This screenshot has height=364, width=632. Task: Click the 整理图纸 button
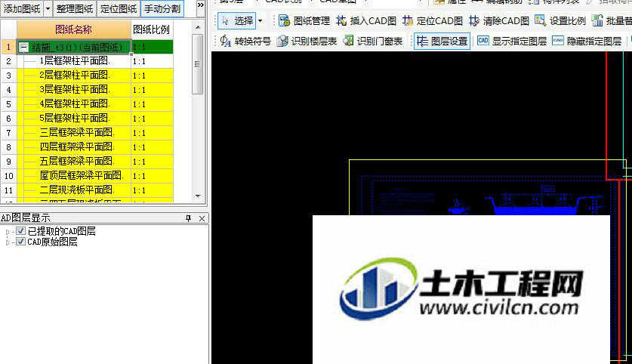(x=75, y=8)
